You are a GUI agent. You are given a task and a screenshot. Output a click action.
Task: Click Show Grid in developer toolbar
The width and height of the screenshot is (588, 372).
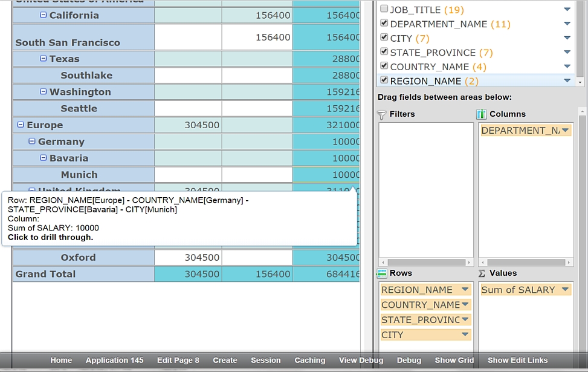click(454, 361)
